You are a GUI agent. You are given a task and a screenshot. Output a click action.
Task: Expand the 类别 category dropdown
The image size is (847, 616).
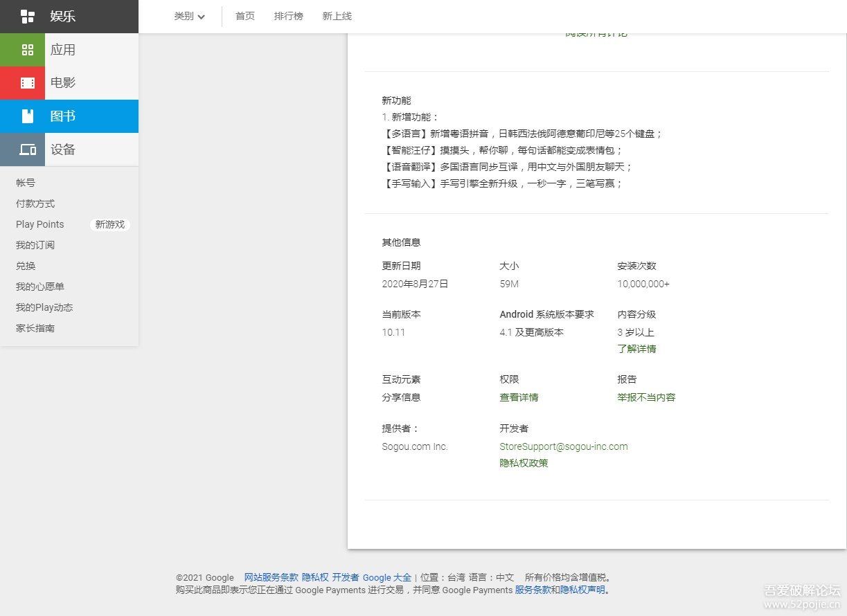[190, 16]
